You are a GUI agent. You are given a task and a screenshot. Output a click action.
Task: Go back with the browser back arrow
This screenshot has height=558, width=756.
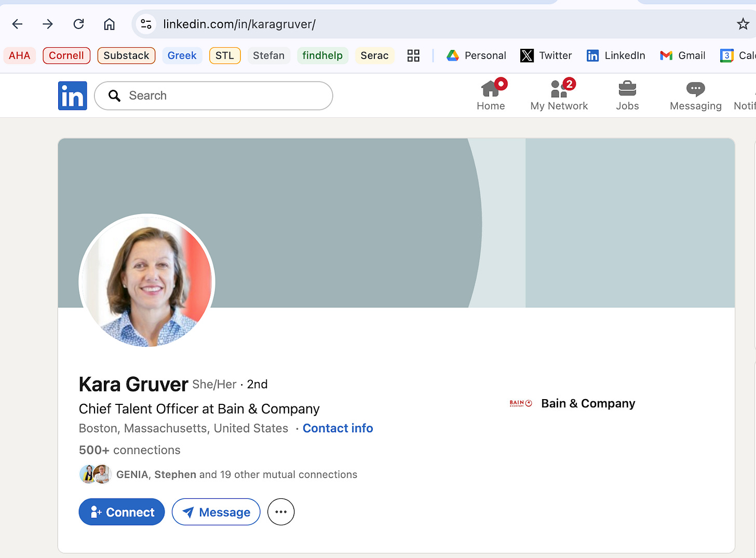17,24
